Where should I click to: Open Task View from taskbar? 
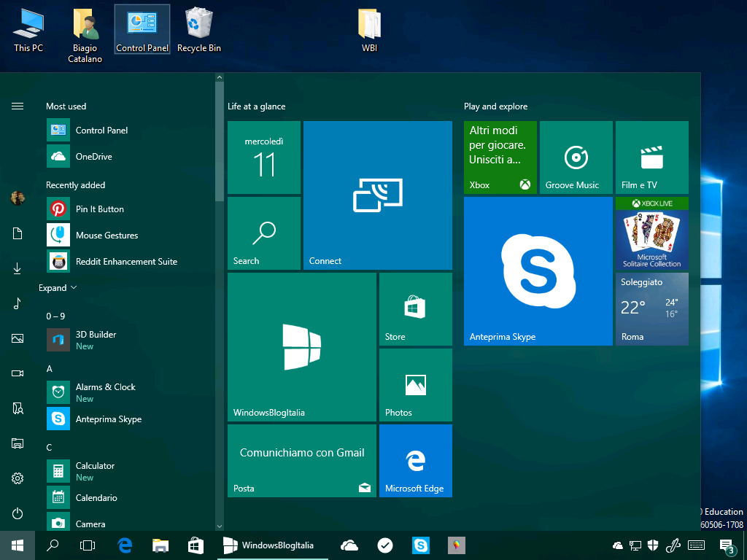click(x=88, y=545)
